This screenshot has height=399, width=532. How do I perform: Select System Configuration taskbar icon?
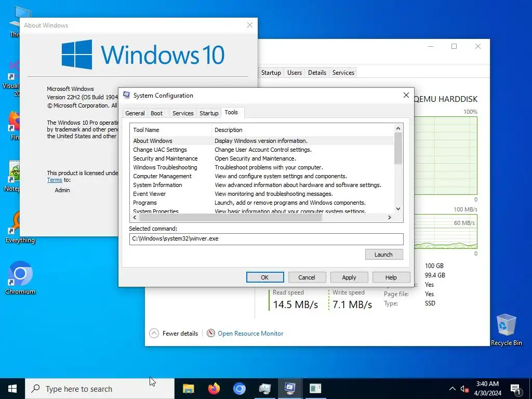290,389
